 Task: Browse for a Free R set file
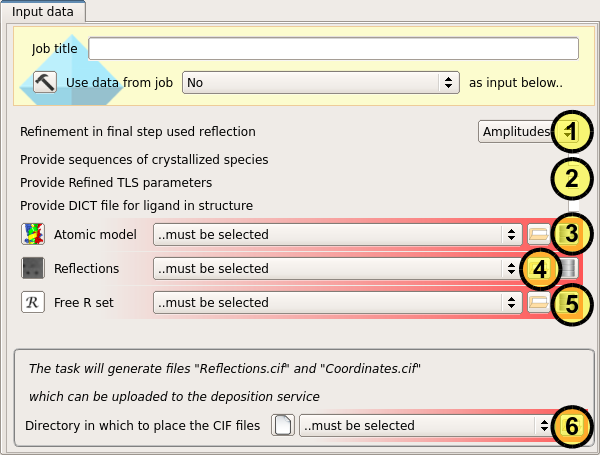coord(538,302)
